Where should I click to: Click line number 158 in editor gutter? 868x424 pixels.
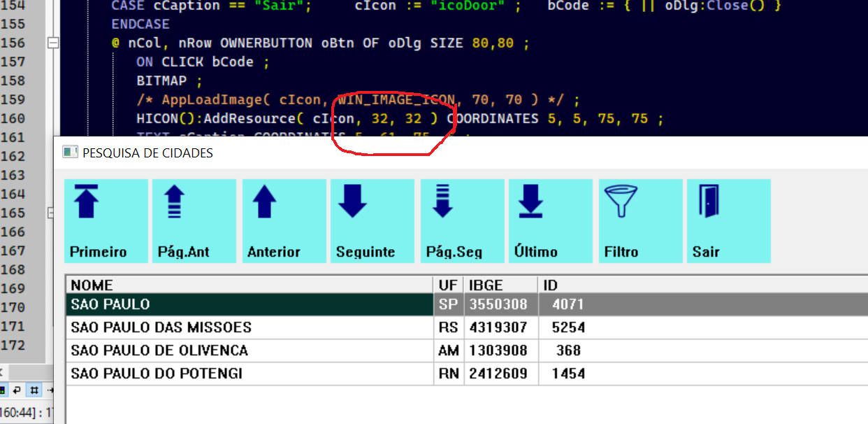pyautogui.click(x=13, y=80)
